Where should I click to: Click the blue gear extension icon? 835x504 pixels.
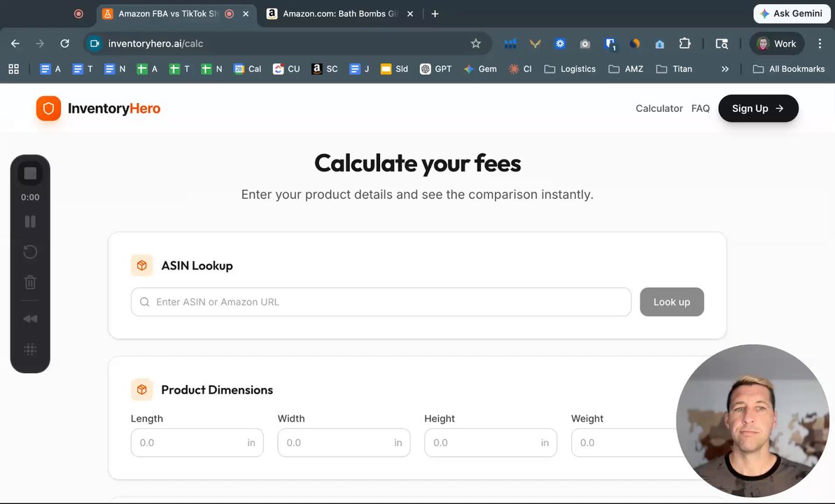[x=560, y=43]
